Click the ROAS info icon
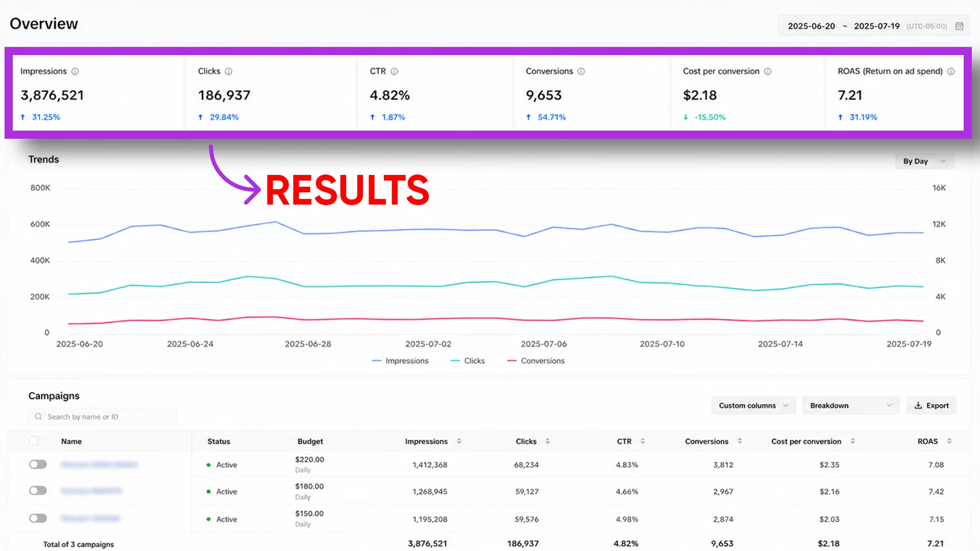This screenshot has width=980, height=551. [951, 71]
